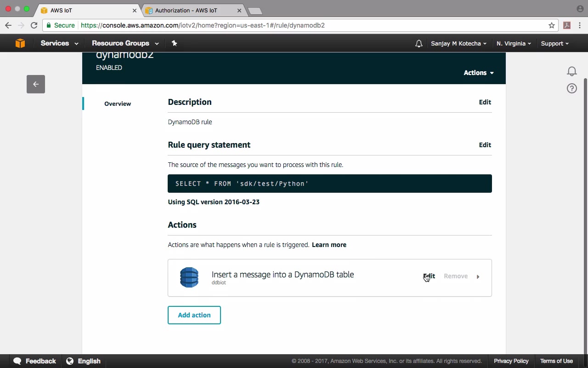Click the AWS orange cube logo
Screen dimensions: 588x368
pos(20,43)
